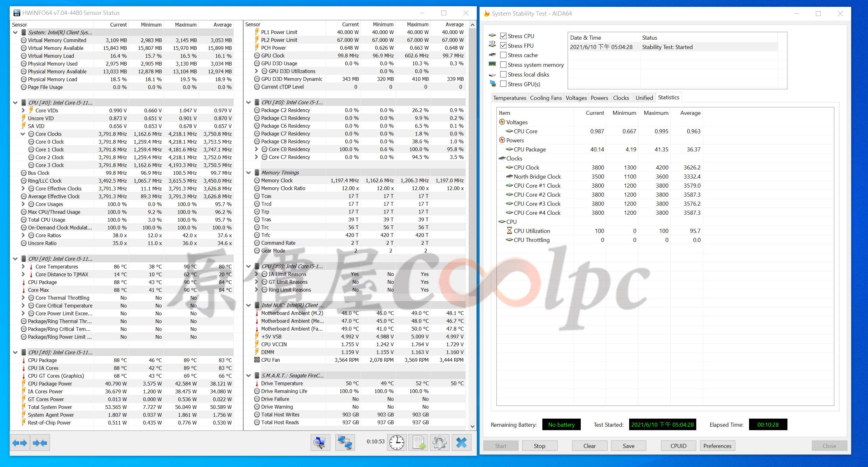Click AIDA64 Voltages category icon
This screenshot has height=467, width=868.
tap(502, 122)
